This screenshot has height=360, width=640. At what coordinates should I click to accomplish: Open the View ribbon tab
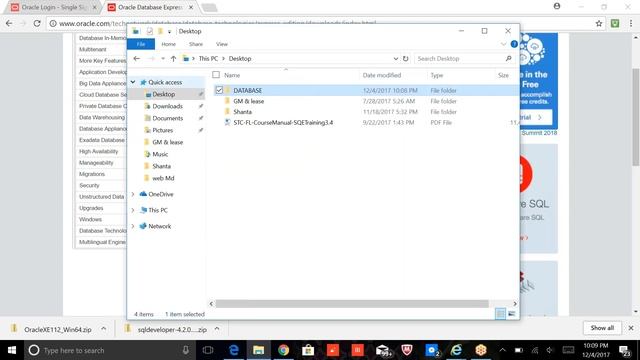point(222,44)
